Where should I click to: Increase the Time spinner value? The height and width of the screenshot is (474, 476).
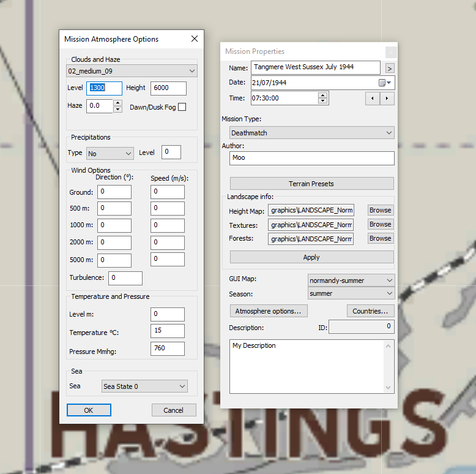tap(322, 95)
